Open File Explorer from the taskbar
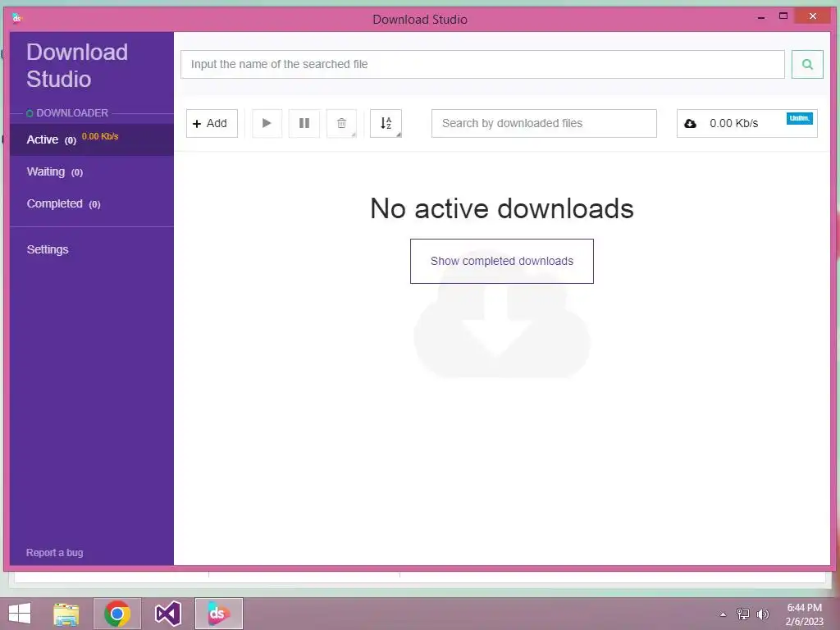The height and width of the screenshot is (630, 840). [66, 614]
